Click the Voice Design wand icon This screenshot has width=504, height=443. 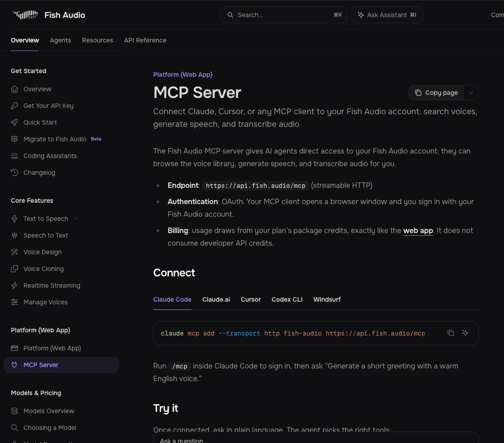(14, 252)
